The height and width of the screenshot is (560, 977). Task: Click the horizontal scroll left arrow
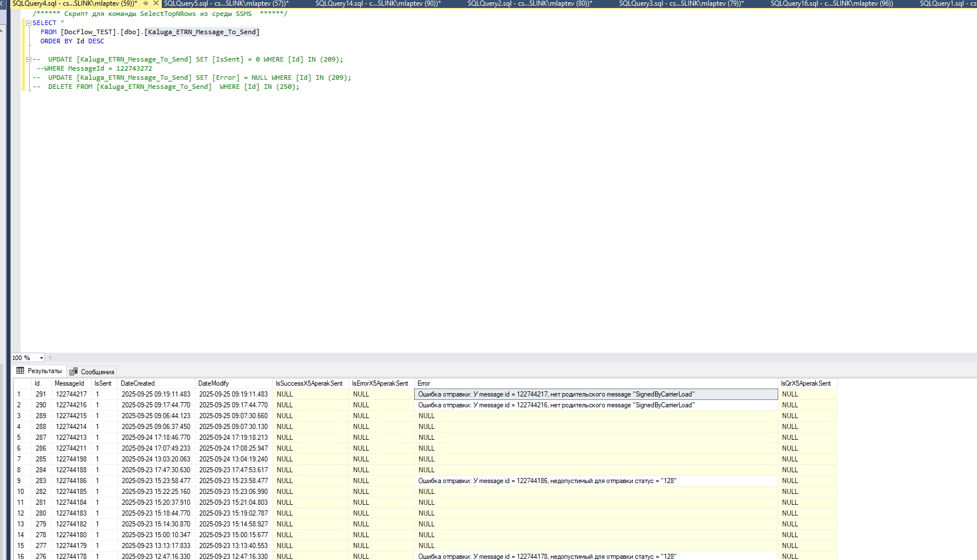click(x=50, y=358)
